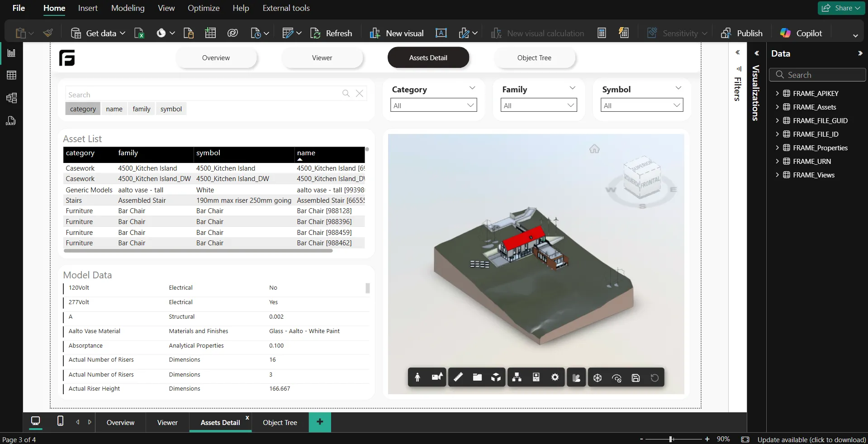Click the Object Tree button in the report header
Image resolution: width=868 pixels, height=444 pixels.
(534, 58)
